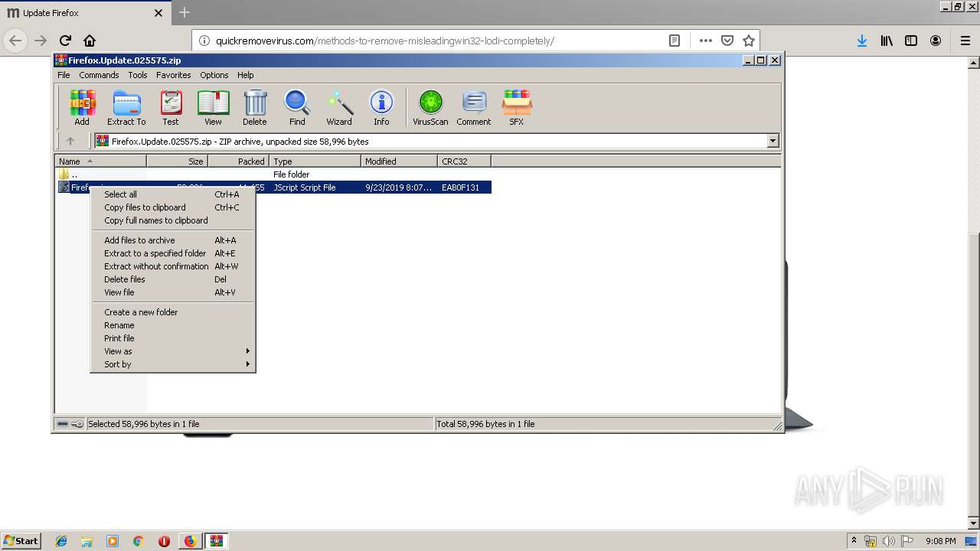Open the archive path dropdown arrow
The image size is (980, 551).
pyautogui.click(x=773, y=141)
